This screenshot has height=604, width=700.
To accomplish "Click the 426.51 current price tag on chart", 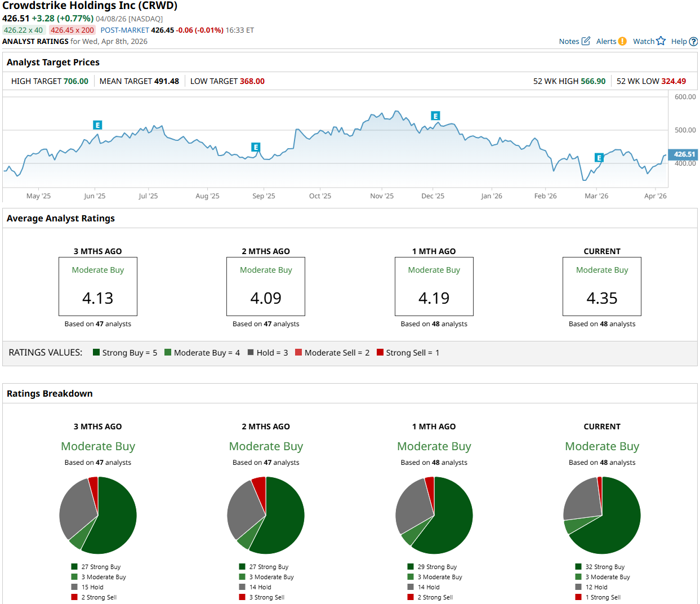I will pos(684,154).
